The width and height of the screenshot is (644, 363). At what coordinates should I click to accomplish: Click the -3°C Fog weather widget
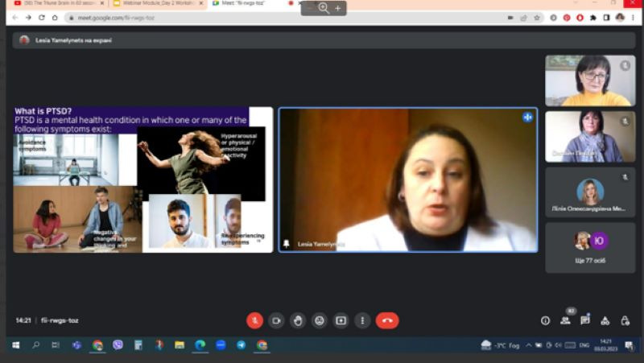(500, 345)
